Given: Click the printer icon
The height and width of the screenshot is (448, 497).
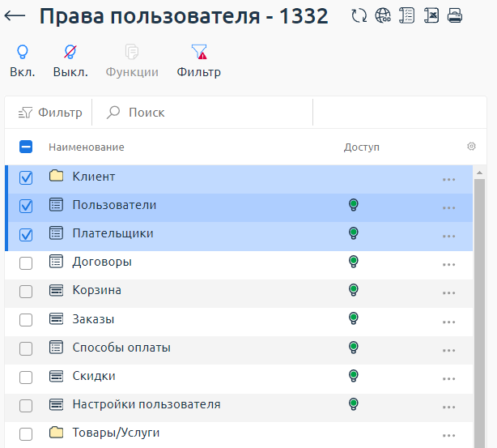Looking at the screenshot, I should (x=455, y=16).
